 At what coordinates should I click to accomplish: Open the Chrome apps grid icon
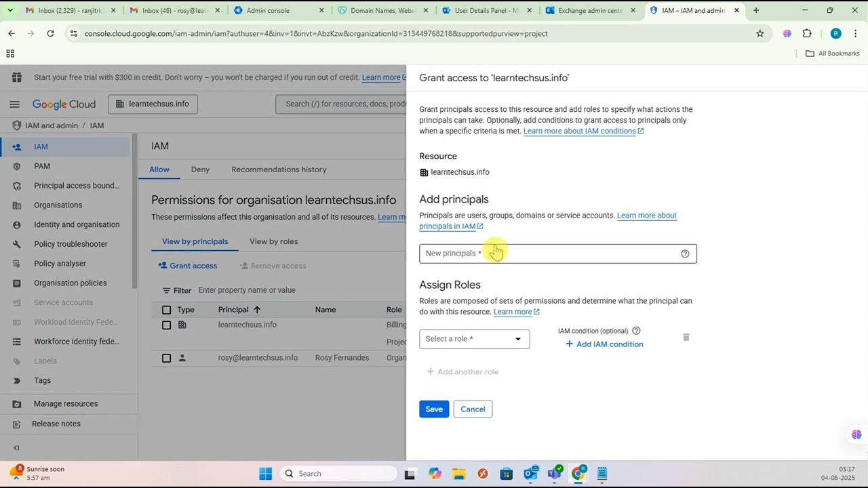click(x=10, y=54)
